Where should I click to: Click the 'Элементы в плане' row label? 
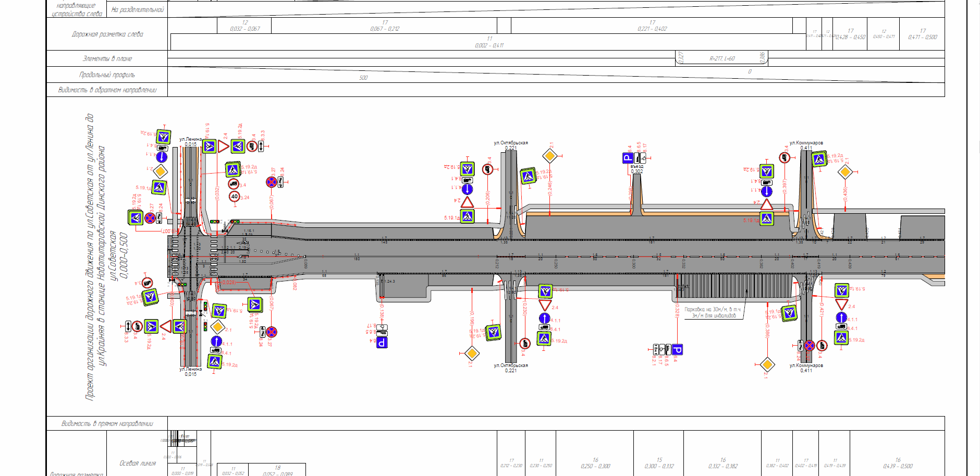pos(107,58)
